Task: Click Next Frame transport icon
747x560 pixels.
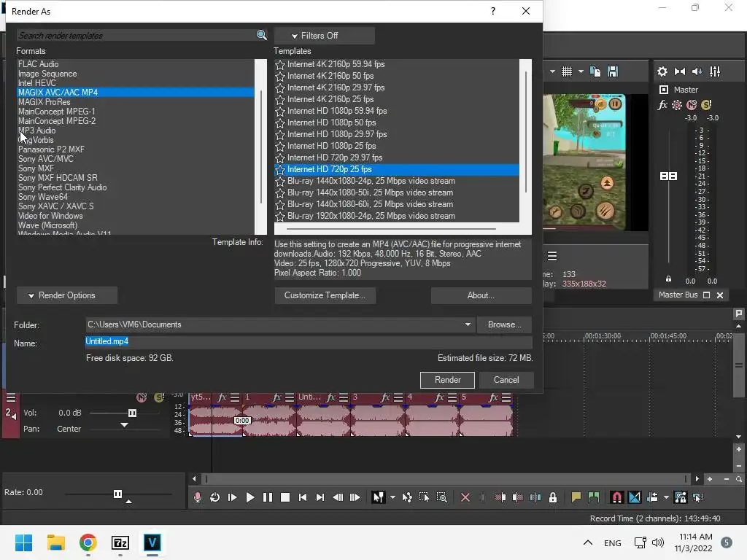Action: click(x=355, y=497)
